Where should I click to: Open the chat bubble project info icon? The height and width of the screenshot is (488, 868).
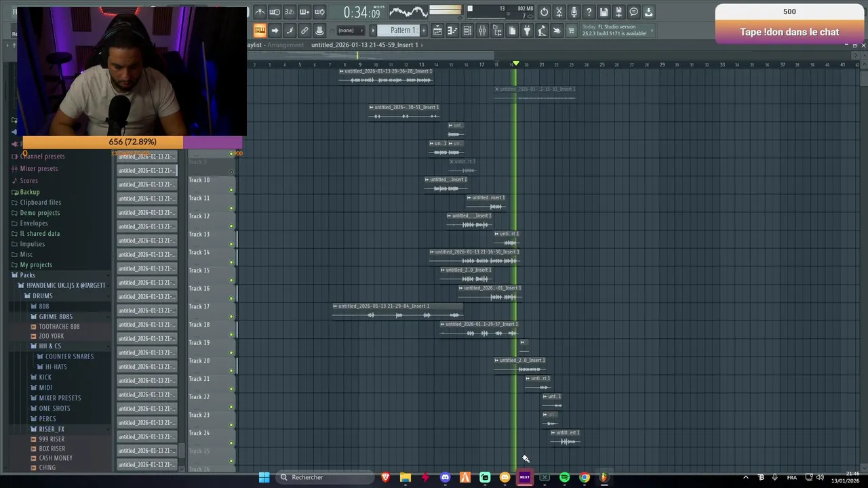click(633, 12)
